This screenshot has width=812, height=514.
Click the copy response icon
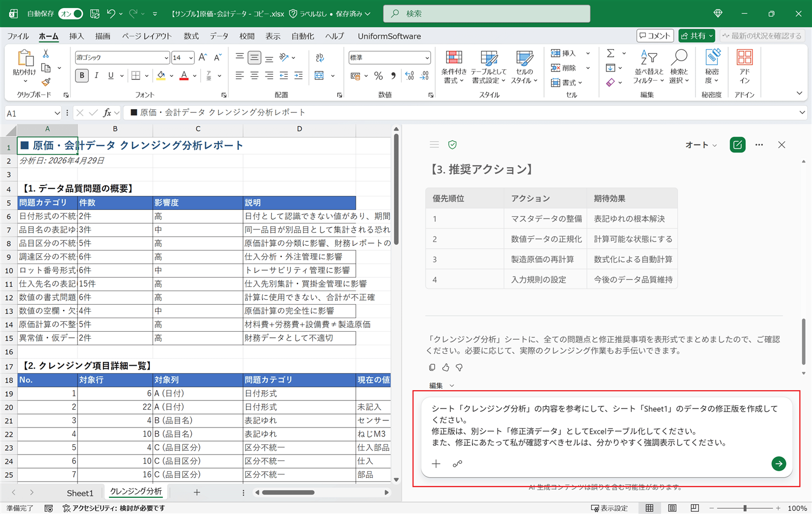pyautogui.click(x=432, y=367)
